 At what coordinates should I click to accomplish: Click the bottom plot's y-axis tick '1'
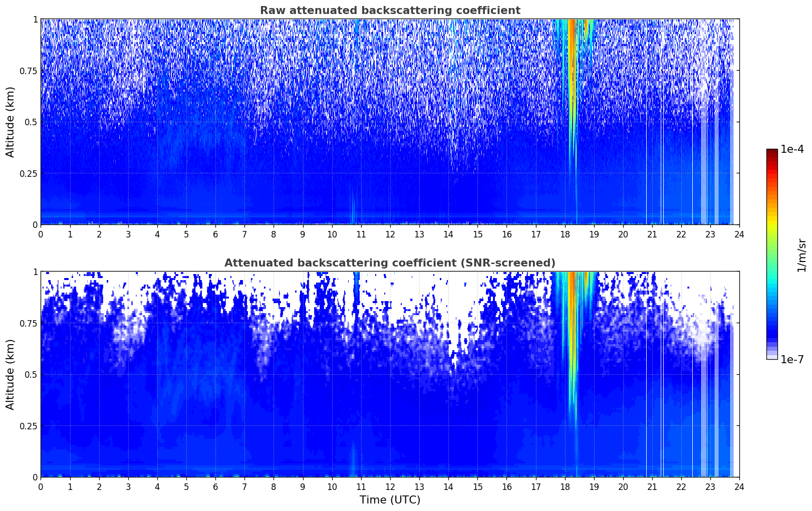(35, 272)
